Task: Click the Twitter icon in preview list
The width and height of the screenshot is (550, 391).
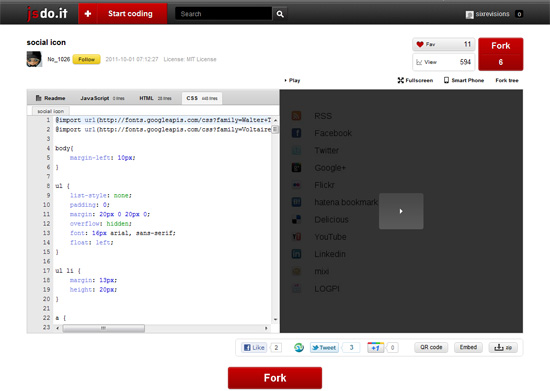Action: tap(296, 150)
